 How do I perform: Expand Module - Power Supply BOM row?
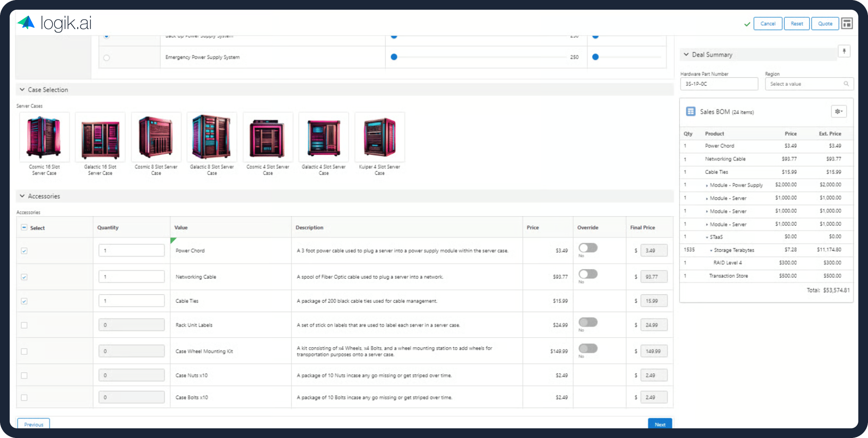coord(707,185)
